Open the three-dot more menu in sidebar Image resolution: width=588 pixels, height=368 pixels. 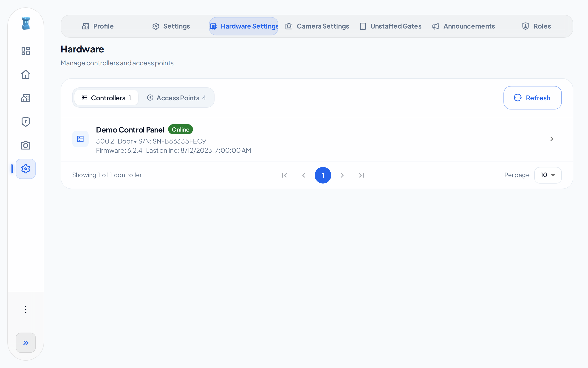click(x=25, y=310)
